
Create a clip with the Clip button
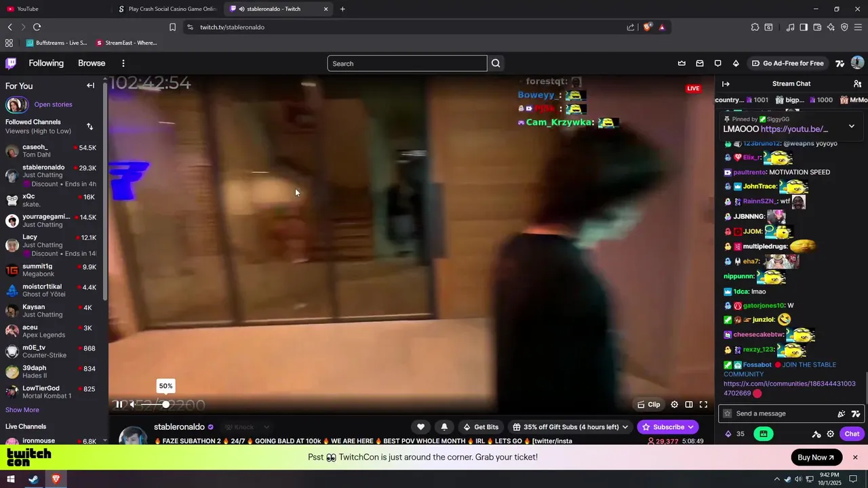649,405
